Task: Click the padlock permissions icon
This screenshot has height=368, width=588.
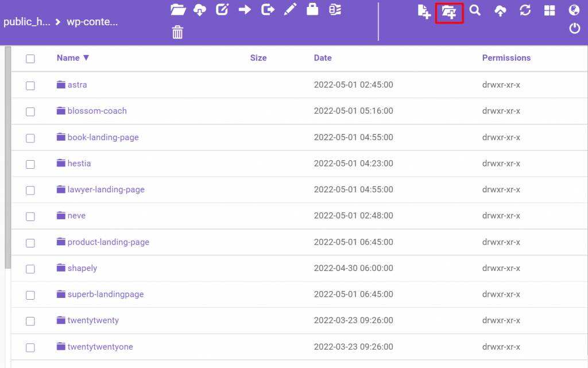Action: (312, 10)
